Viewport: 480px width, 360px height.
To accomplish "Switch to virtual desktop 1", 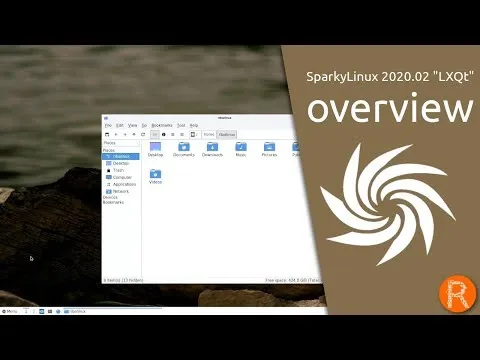I will [x=26, y=311].
